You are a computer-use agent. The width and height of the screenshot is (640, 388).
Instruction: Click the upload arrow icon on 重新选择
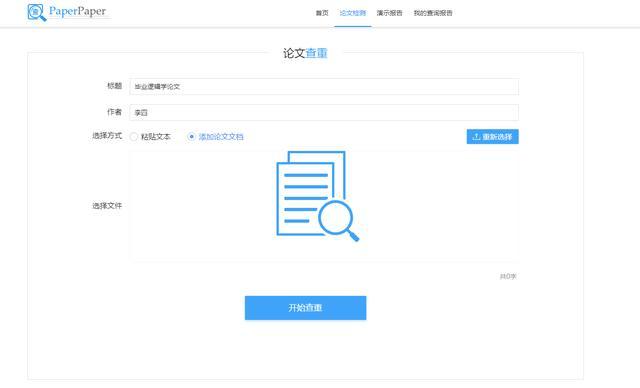pyautogui.click(x=476, y=137)
